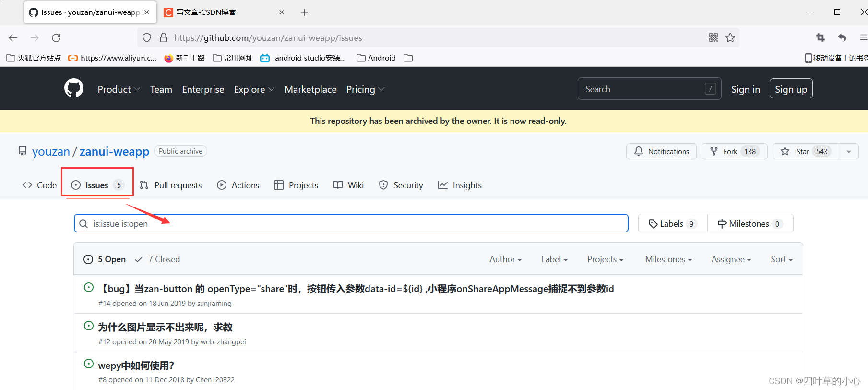Bookmark this page with the star icon
The width and height of the screenshot is (868, 390).
click(x=730, y=37)
